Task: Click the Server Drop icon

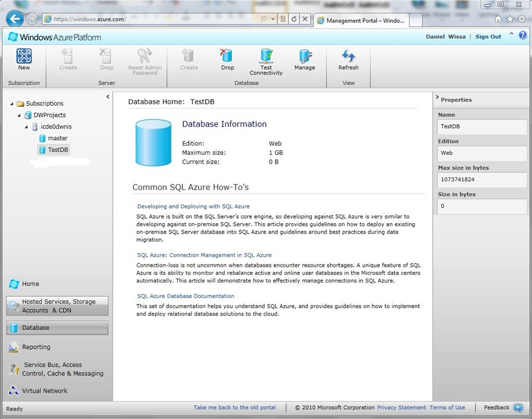Action: (x=106, y=56)
